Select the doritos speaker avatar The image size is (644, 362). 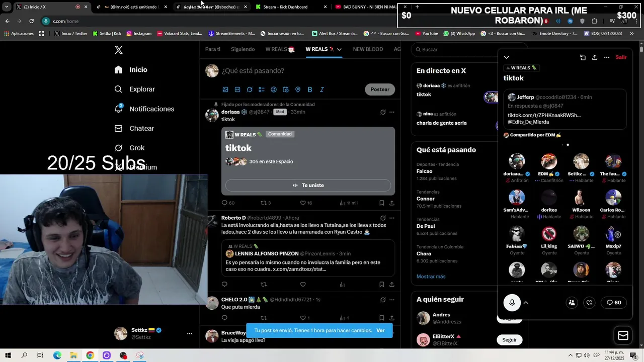tap(549, 198)
